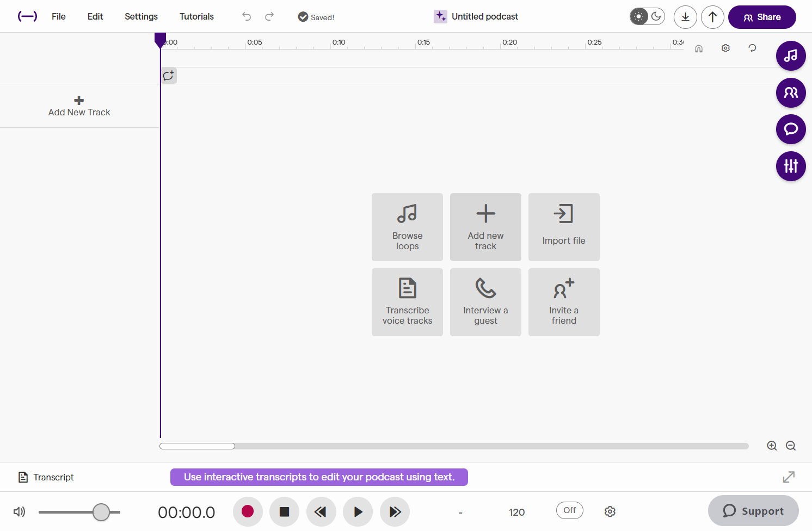Open the Edit menu

point(95,16)
